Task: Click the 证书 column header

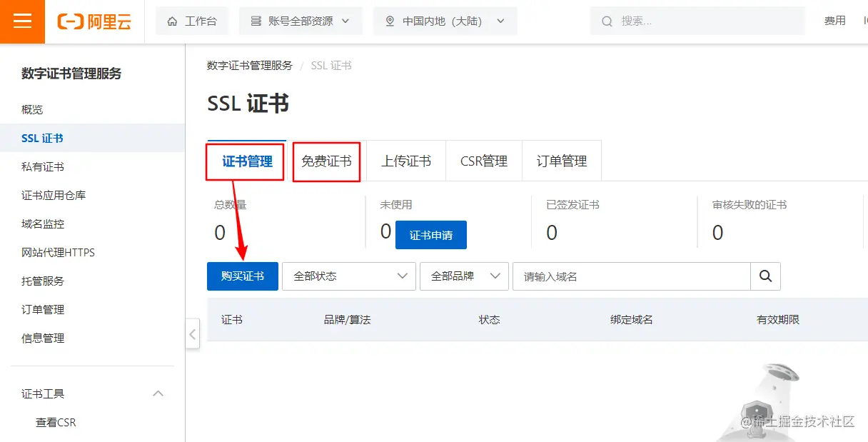Action: pyautogui.click(x=232, y=320)
